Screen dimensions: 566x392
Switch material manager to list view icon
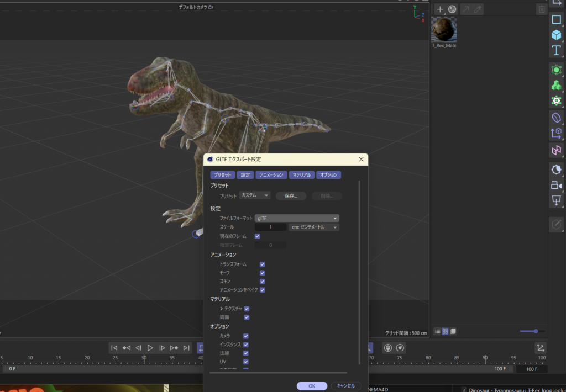click(438, 331)
